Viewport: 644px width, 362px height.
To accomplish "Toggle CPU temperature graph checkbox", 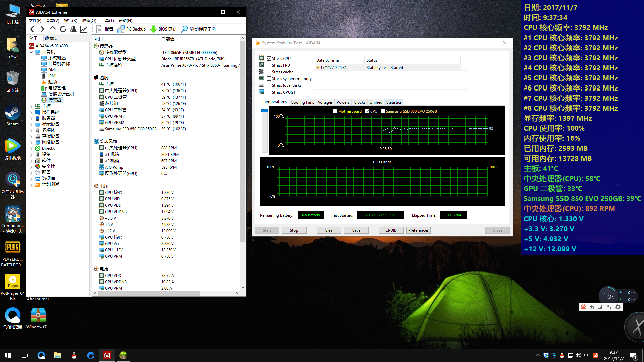I will tap(367, 111).
